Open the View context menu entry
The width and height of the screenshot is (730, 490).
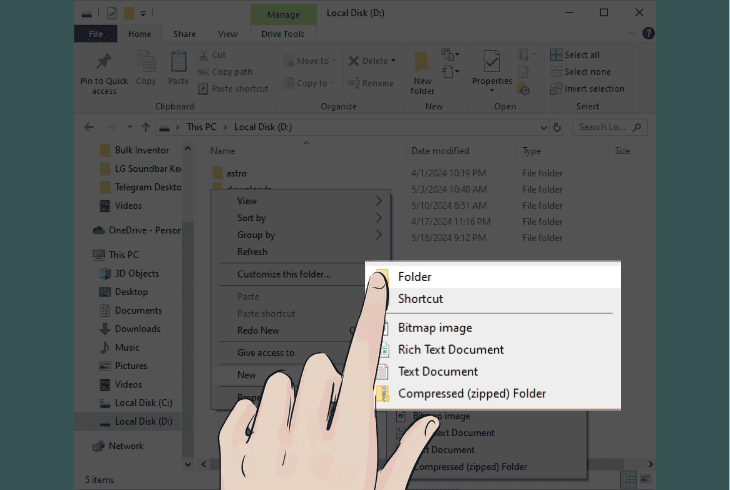301,201
